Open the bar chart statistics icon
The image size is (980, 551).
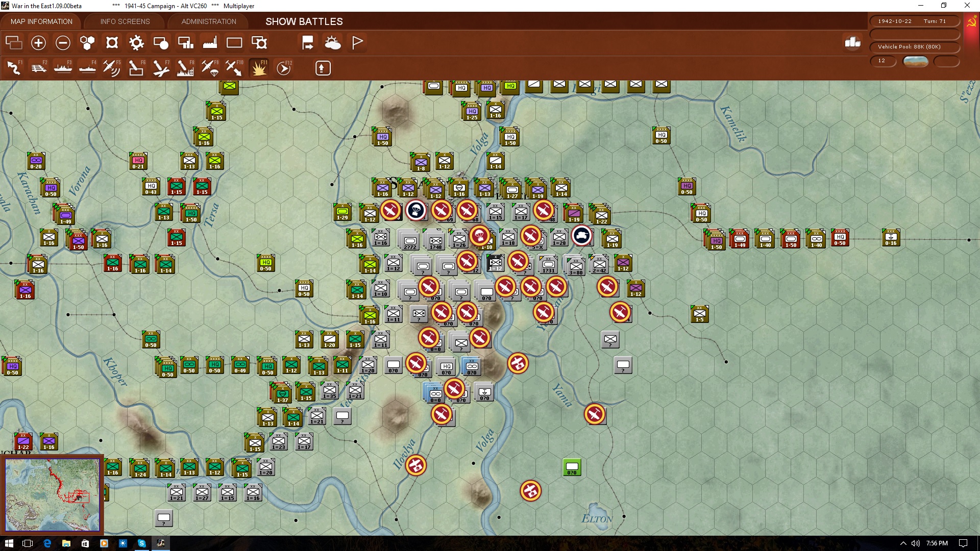coord(852,42)
